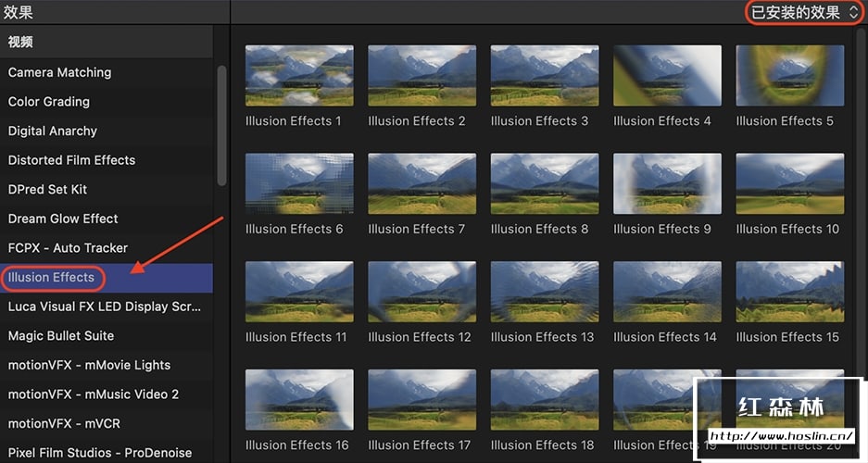Select Luca Visual FX LED Display category
This screenshot has width=868, height=463.
click(107, 307)
